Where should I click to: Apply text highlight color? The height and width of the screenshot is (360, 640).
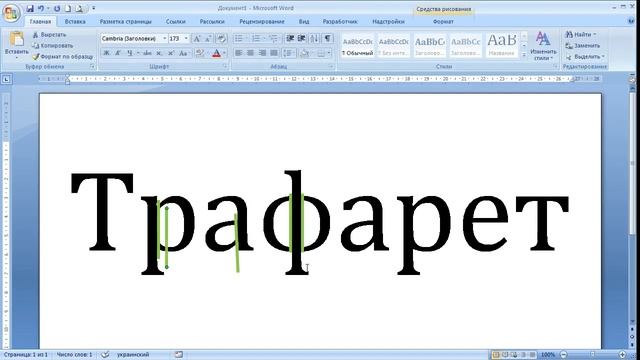200,53
